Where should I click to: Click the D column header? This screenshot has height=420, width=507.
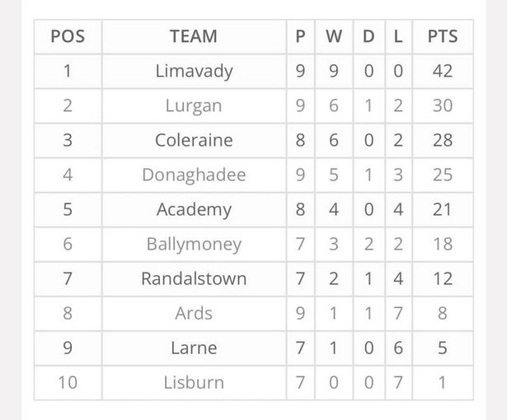pos(369,36)
